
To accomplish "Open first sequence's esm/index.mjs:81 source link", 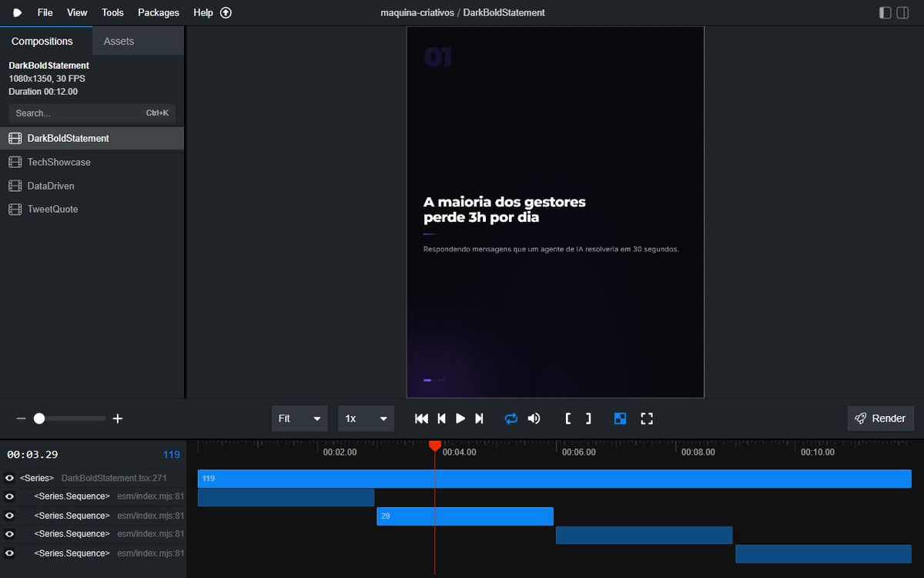I will (151, 496).
